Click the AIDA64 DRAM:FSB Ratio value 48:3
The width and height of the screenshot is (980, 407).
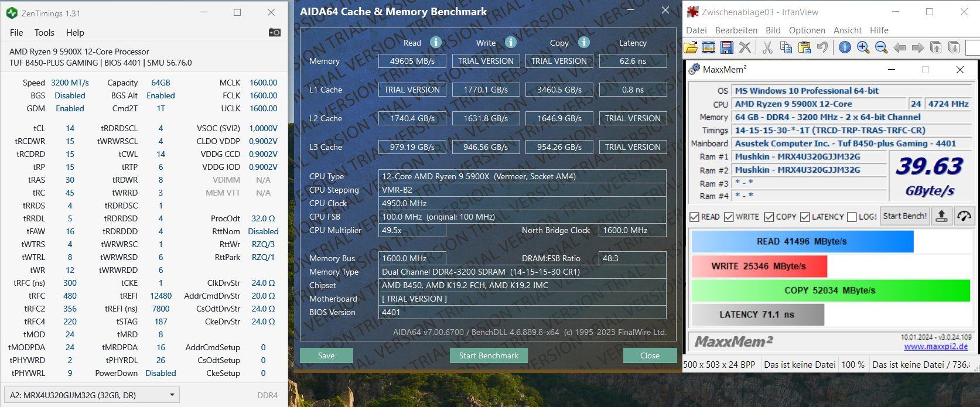[633, 258]
